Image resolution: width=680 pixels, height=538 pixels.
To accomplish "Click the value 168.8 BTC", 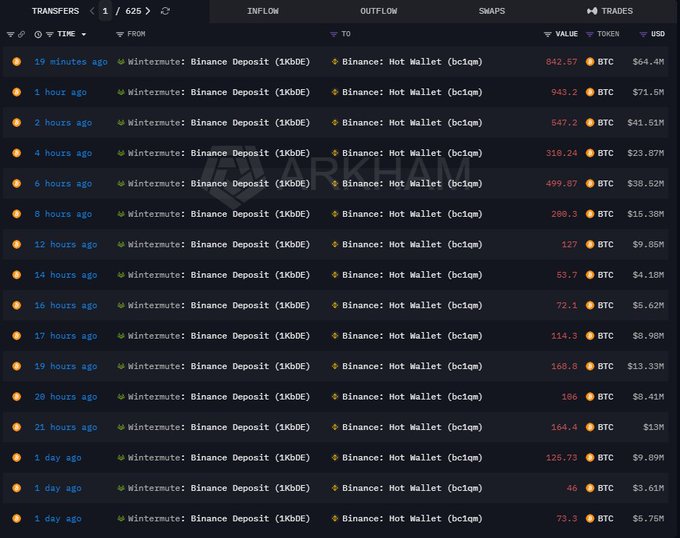I will (x=564, y=366).
